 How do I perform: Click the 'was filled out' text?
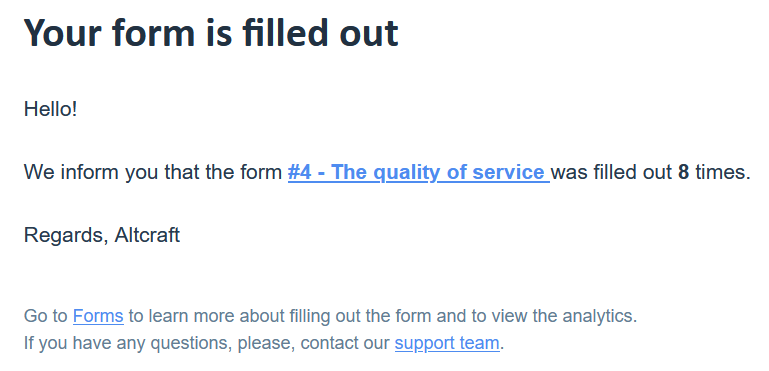click(x=611, y=172)
